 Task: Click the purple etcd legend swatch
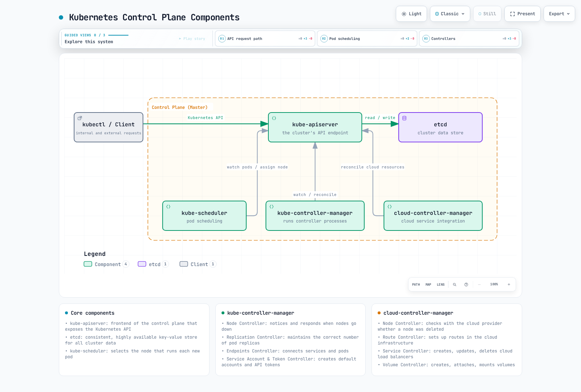click(142, 264)
